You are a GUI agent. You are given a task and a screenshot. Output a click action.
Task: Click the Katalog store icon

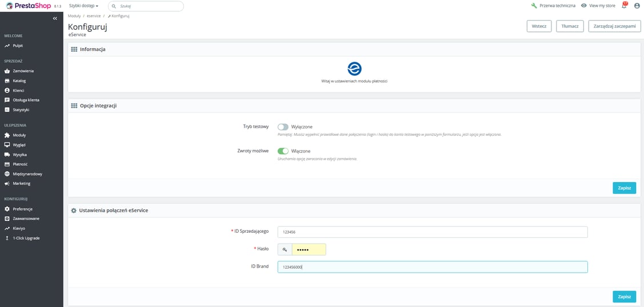7,81
